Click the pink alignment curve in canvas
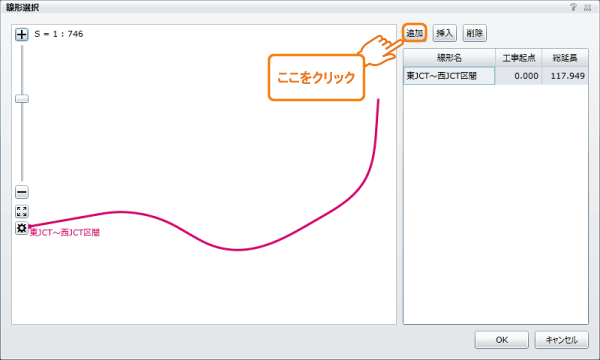Viewport: 600px width, 360px height. pos(237,250)
